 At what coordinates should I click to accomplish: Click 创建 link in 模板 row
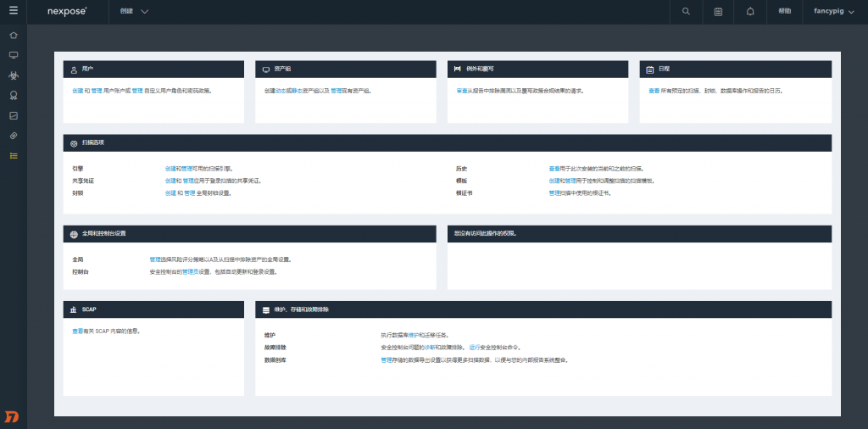pyautogui.click(x=554, y=181)
